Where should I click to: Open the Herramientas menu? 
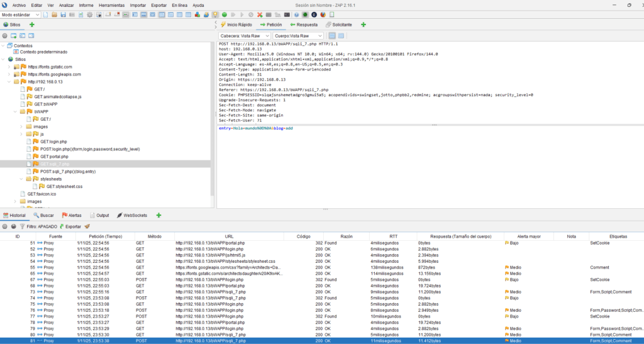coord(111,5)
